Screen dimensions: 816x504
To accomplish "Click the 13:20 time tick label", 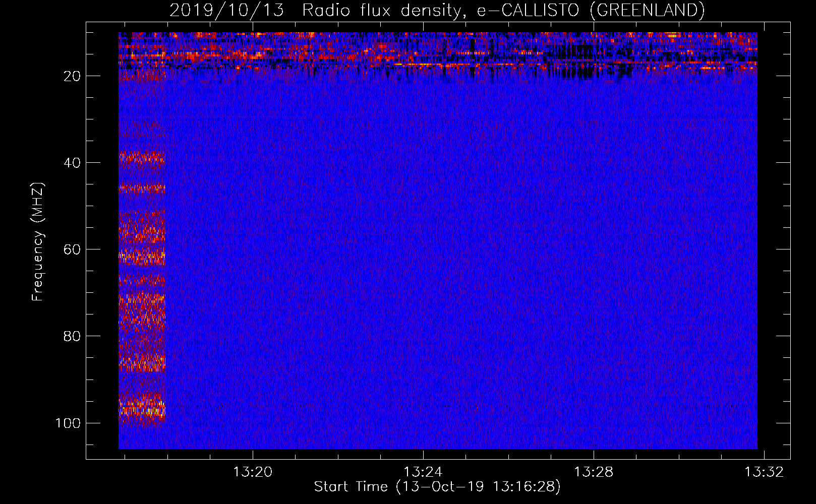I will pos(252,472).
